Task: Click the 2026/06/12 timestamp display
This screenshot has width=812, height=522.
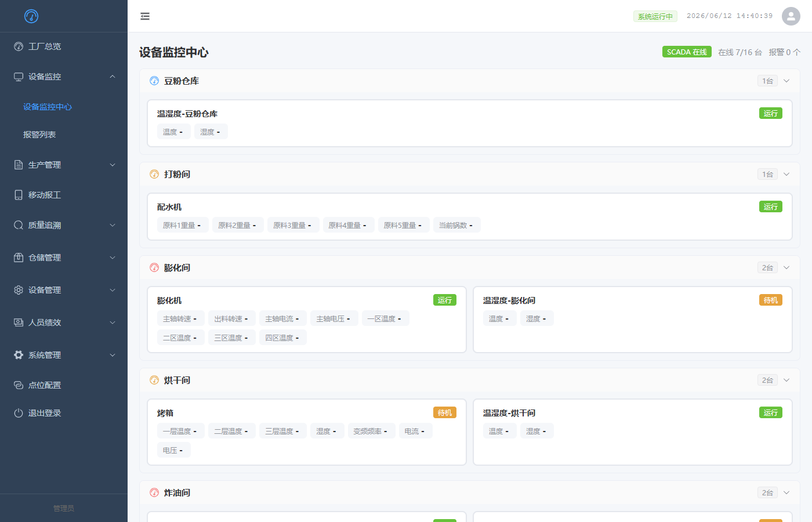Action: pos(730,16)
